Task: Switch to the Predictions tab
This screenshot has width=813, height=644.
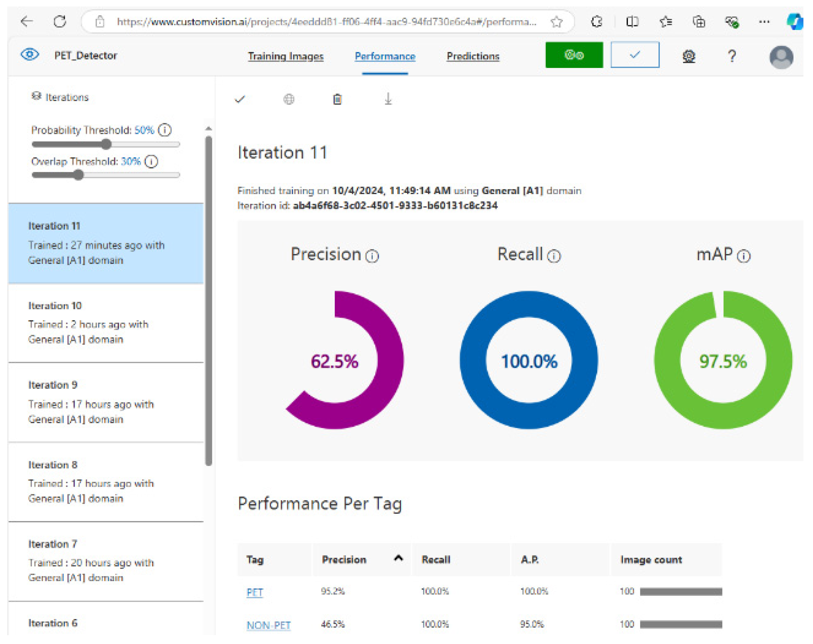Action: tap(473, 56)
